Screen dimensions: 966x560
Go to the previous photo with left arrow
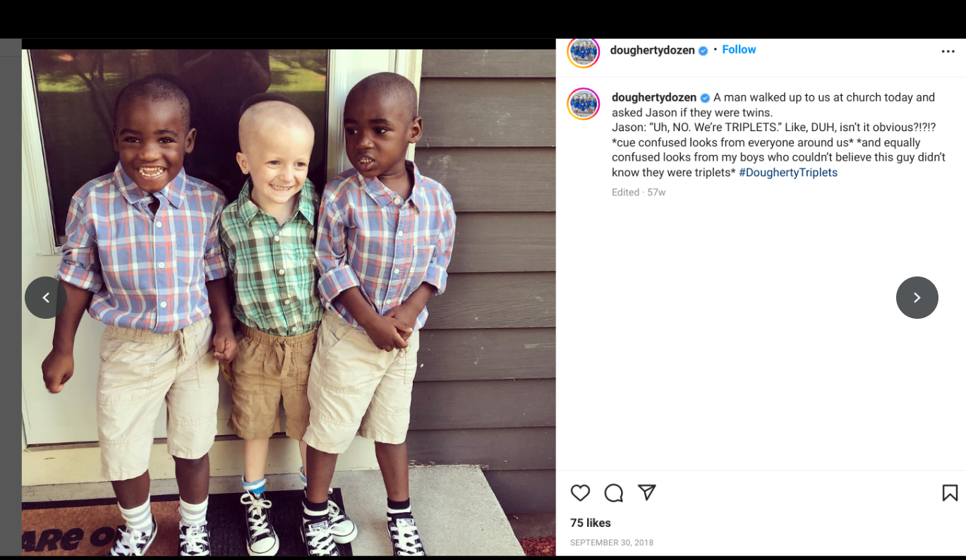pyautogui.click(x=46, y=298)
